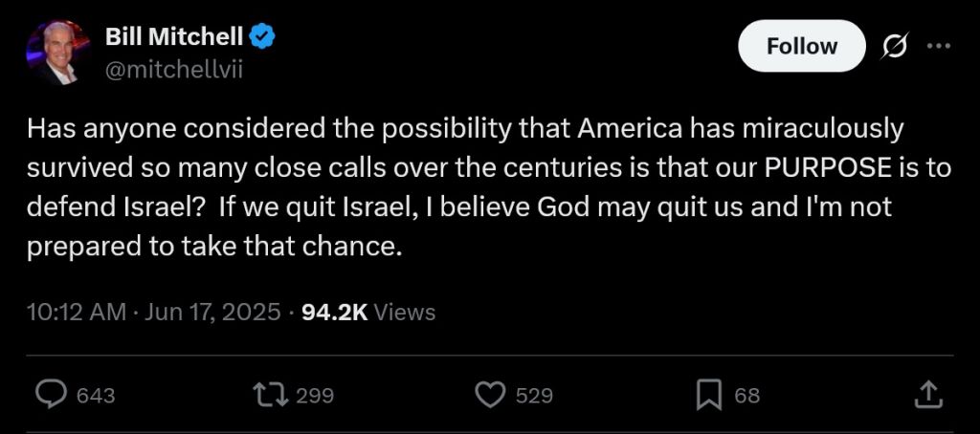
Task: Like the post with heart icon
Action: click(490, 395)
